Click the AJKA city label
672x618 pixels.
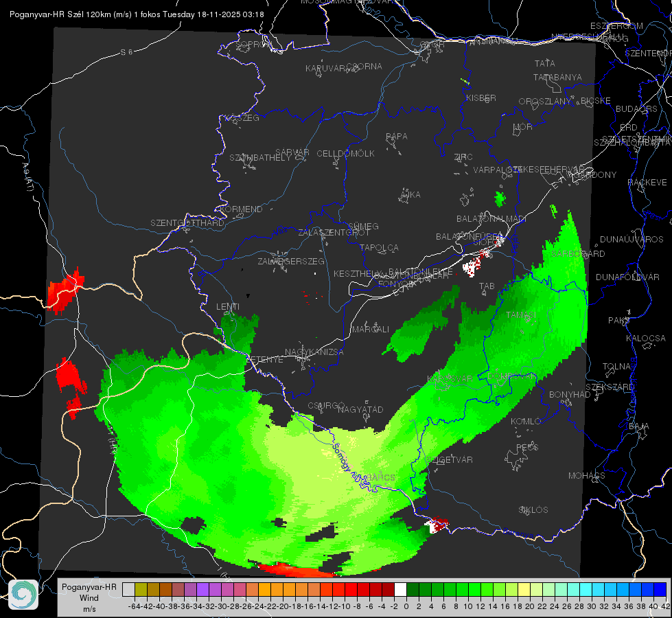click(410, 195)
